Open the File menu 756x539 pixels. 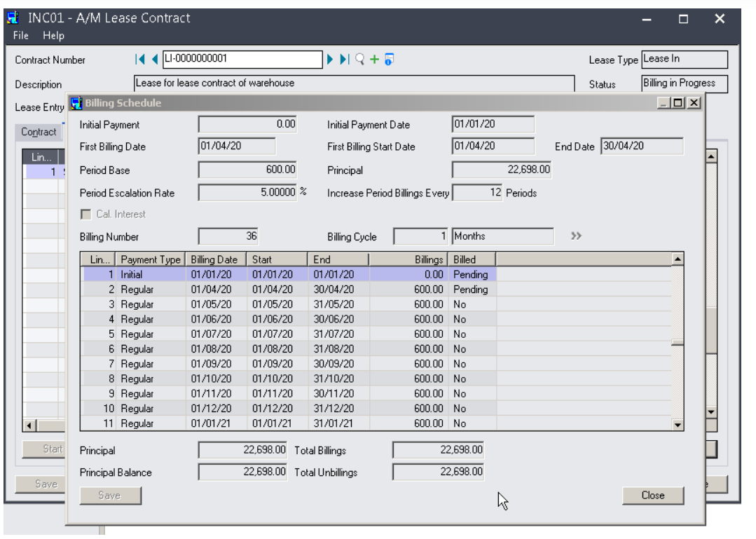[20, 36]
